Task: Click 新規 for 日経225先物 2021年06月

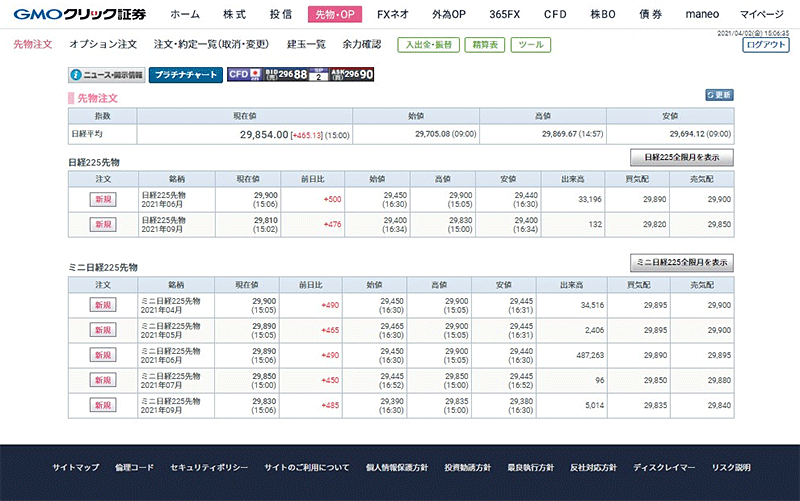Action: (103, 199)
